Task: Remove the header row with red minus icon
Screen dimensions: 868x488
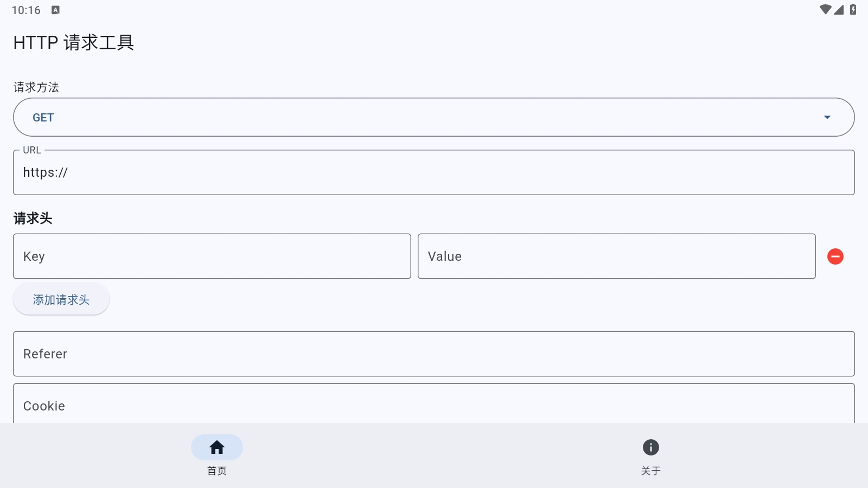Action: coord(835,256)
